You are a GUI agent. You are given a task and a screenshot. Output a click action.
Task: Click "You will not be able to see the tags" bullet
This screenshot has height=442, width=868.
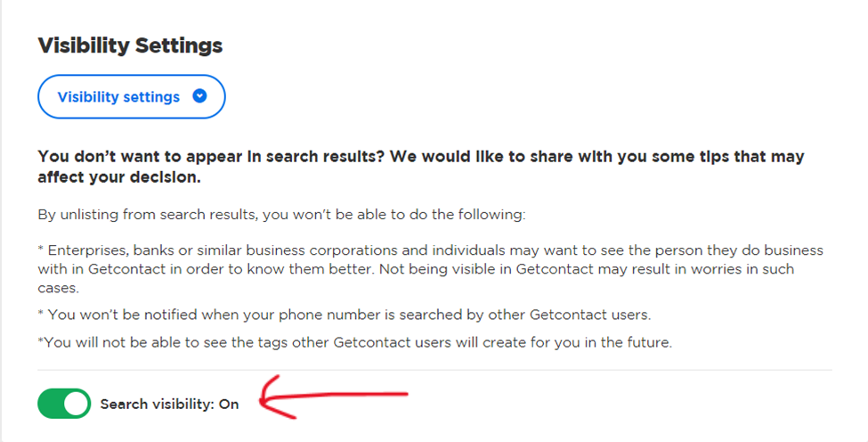(355, 342)
